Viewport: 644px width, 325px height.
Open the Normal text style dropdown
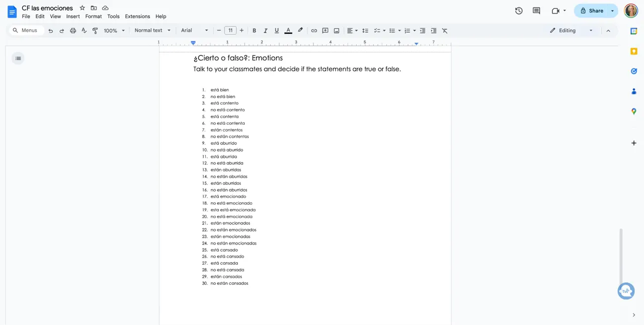coord(149,30)
